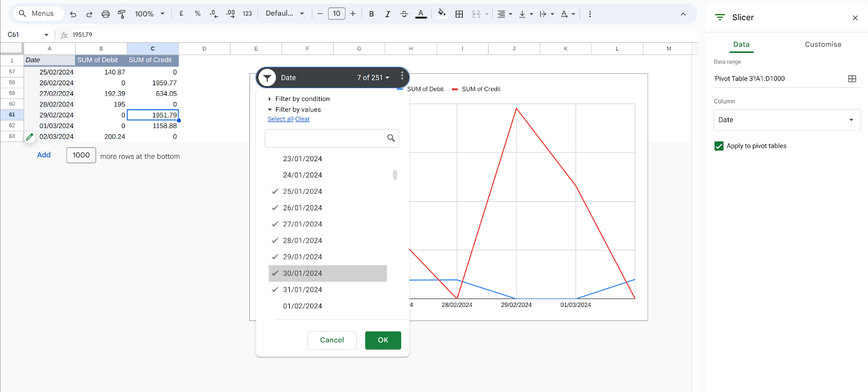Format as percent icon
The height and width of the screenshot is (392, 868).
197,14
